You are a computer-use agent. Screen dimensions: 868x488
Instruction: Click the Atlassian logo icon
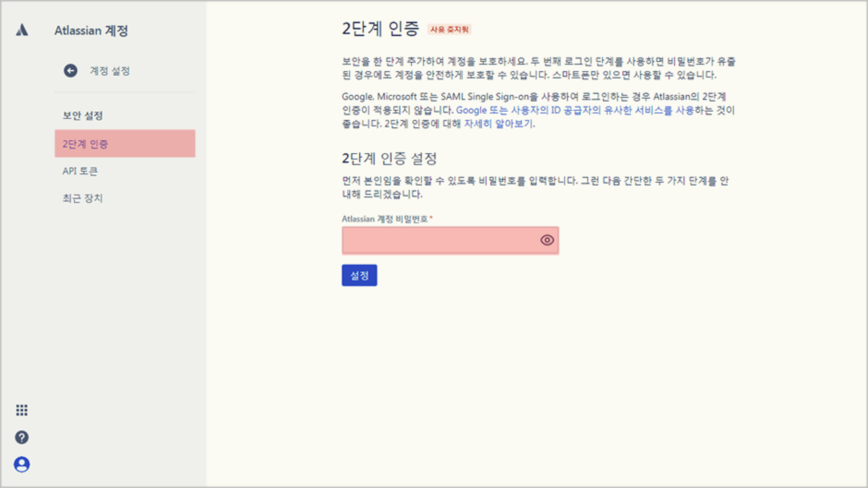pos(22,30)
